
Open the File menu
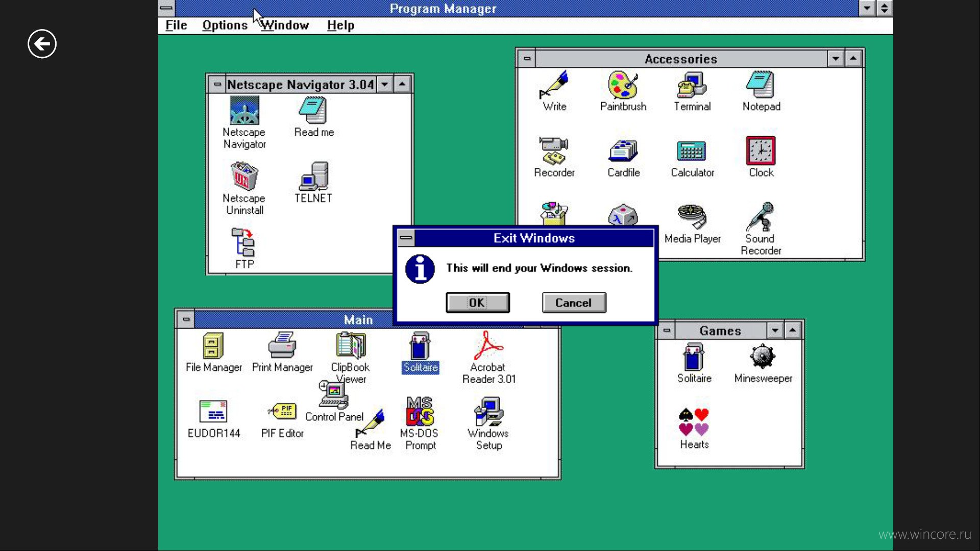pyautogui.click(x=176, y=25)
